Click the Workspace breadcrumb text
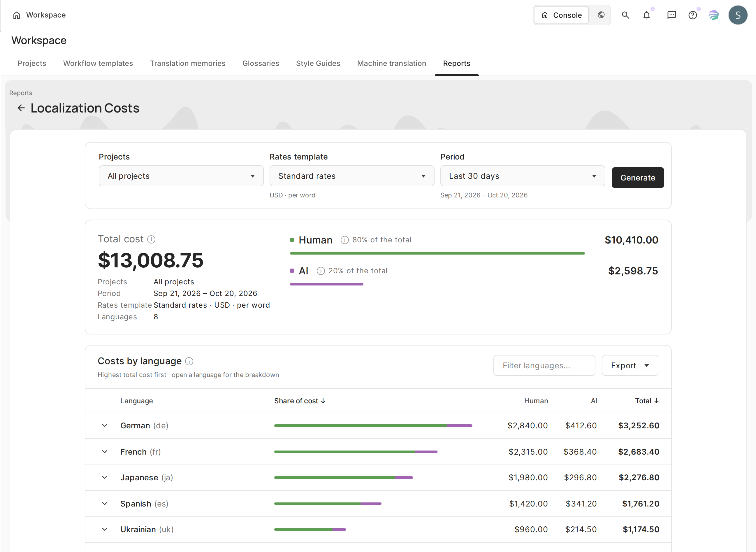 click(x=46, y=15)
